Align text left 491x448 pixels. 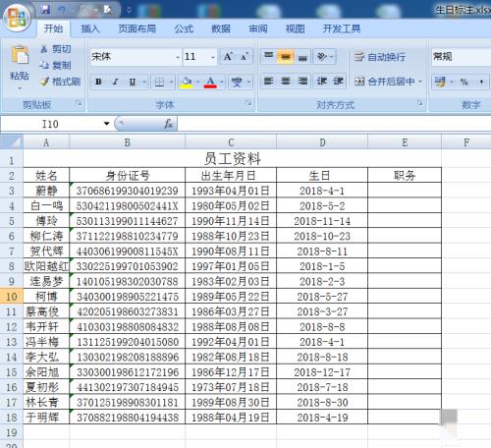[269, 81]
